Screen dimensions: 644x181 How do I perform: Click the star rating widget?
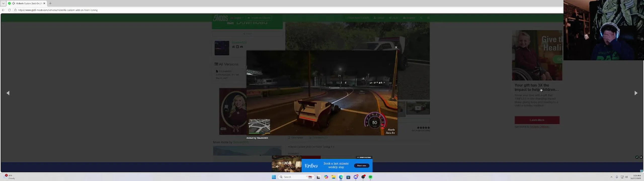coord(423,128)
